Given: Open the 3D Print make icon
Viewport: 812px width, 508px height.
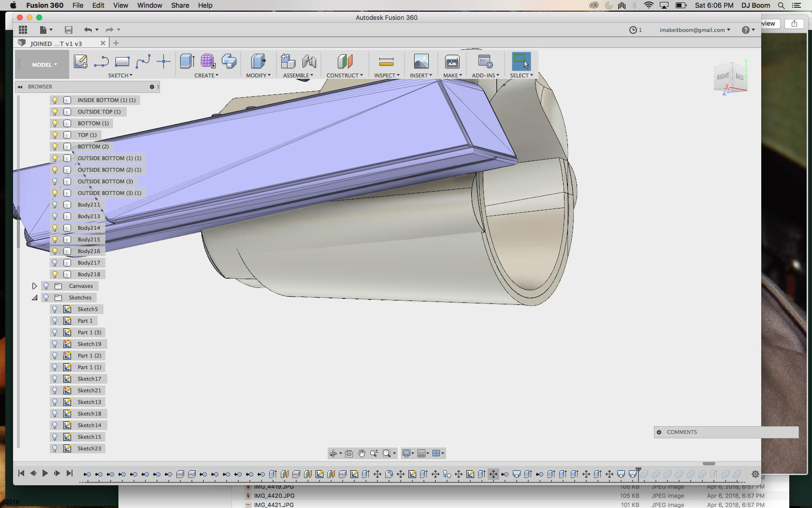Looking at the screenshot, I should click(452, 61).
